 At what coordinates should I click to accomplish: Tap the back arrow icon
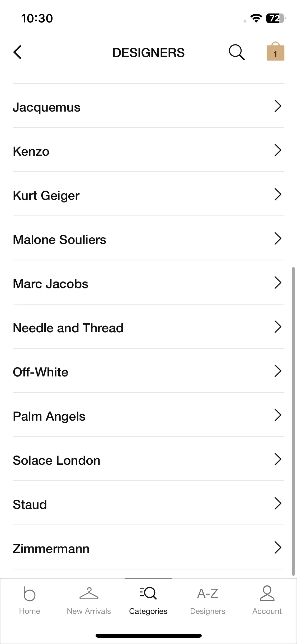17,52
